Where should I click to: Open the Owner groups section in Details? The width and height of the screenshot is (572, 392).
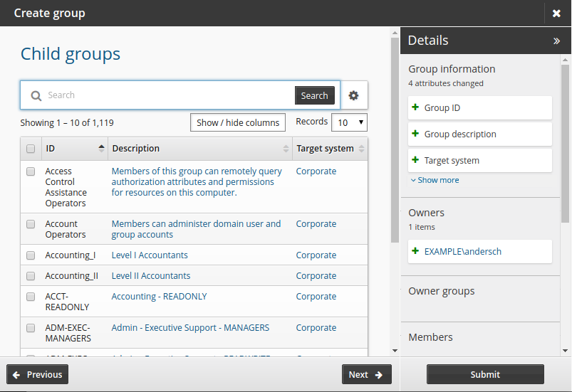pos(441,291)
